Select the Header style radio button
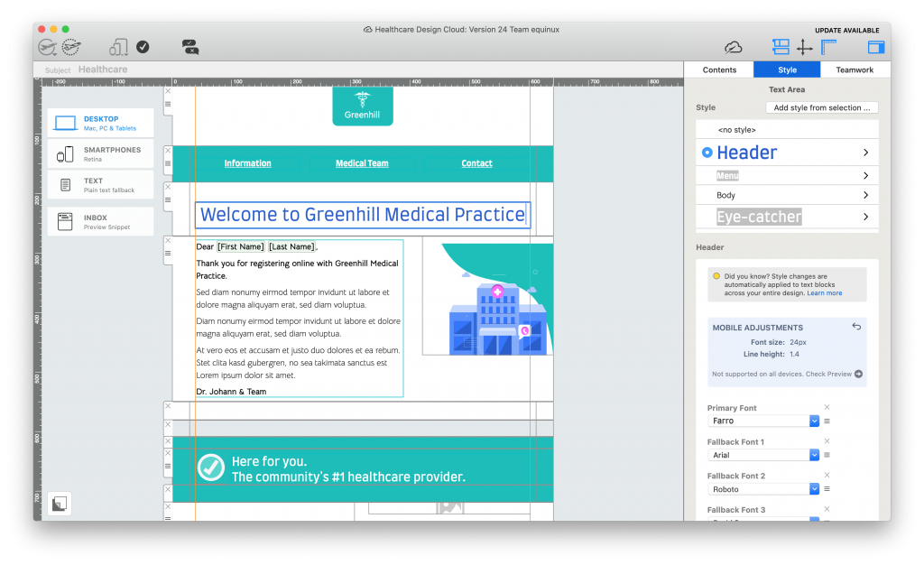This screenshot has height=565, width=924. click(x=707, y=153)
